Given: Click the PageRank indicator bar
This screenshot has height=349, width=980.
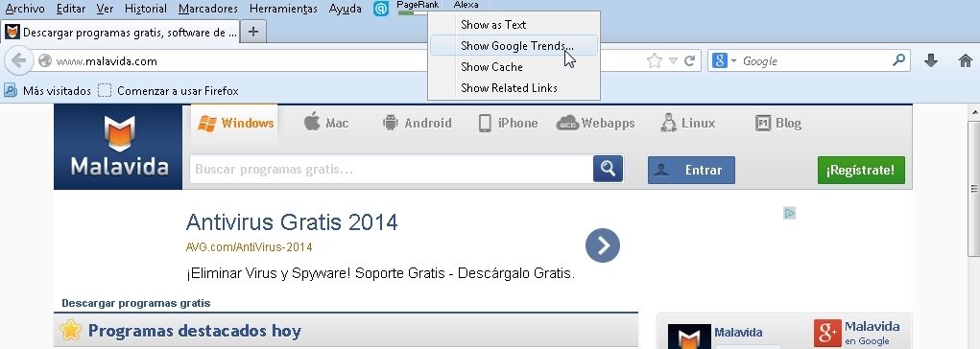Looking at the screenshot, I should 413,12.
